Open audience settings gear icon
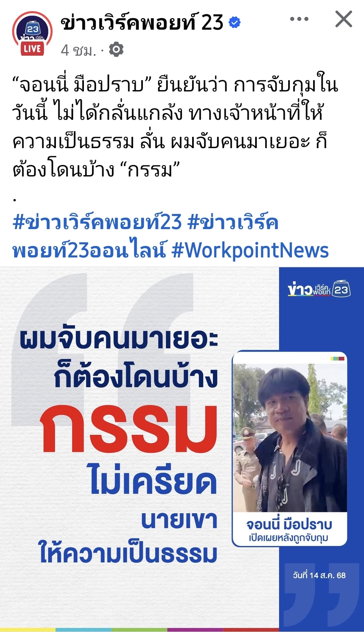This screenshot has width=364, height=632. click(116, 50)
